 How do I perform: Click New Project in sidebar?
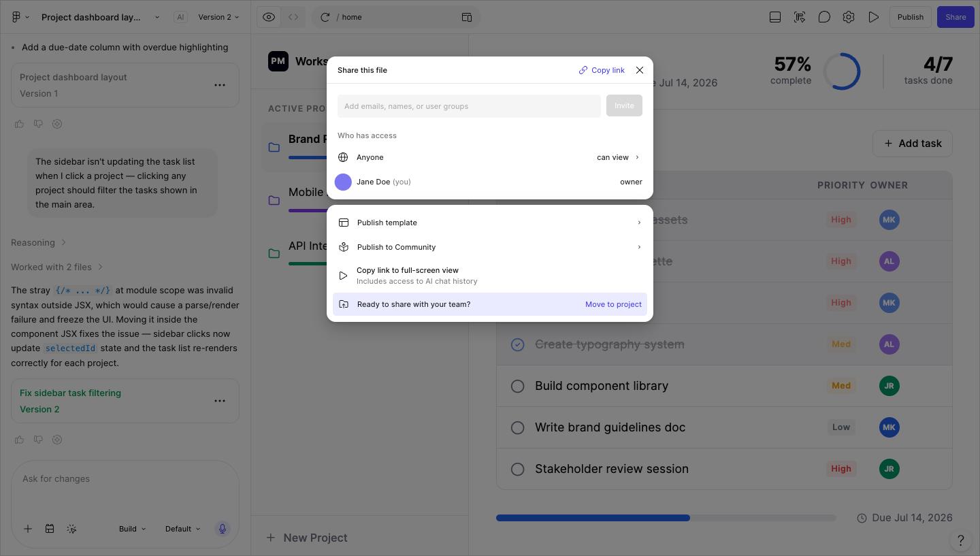(308, 538)
